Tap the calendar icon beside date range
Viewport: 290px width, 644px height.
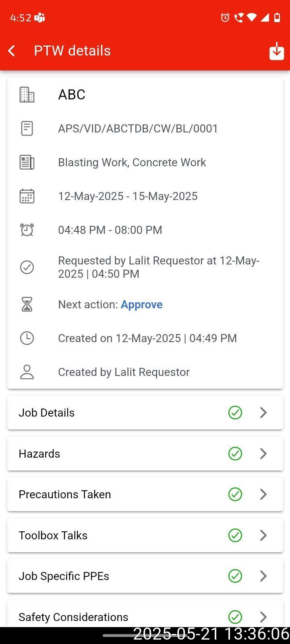pos(27,196)
